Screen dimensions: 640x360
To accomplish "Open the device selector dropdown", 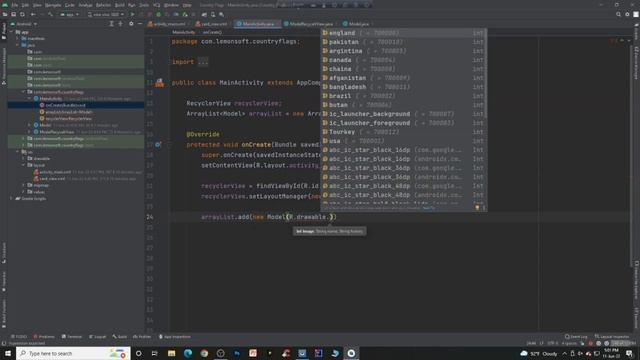I will click(x=105, y=14).
